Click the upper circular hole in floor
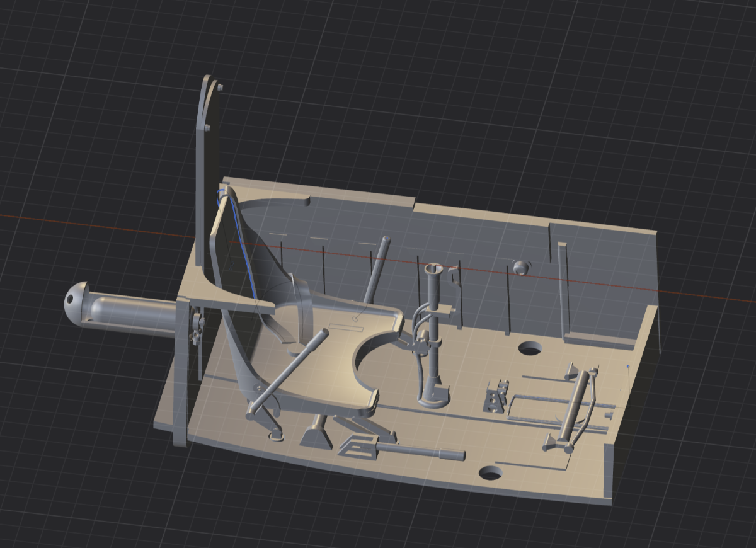 (530, 348)
